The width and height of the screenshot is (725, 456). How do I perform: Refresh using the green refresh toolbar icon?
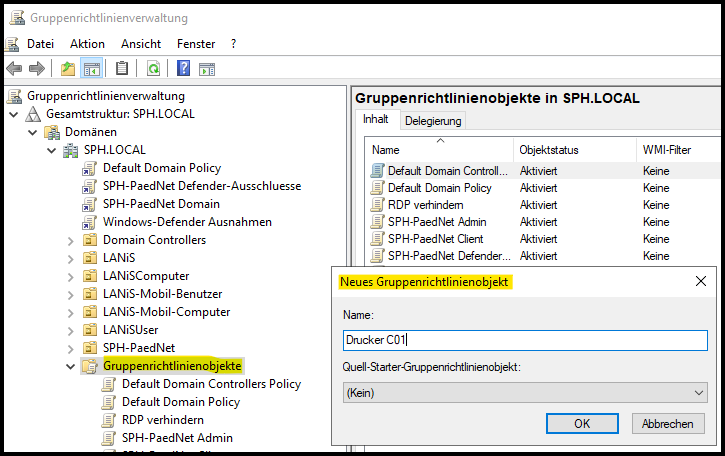(153, 69)
